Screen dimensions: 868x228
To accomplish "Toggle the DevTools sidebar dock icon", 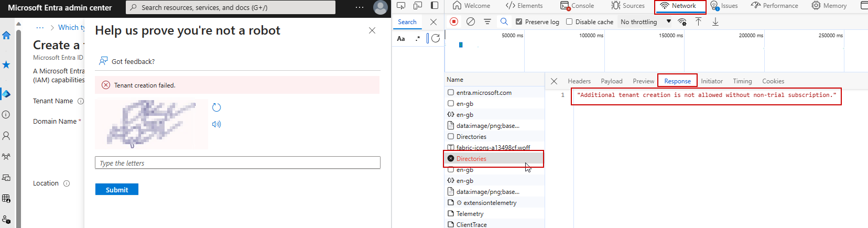I will click(x=435, y=6).
